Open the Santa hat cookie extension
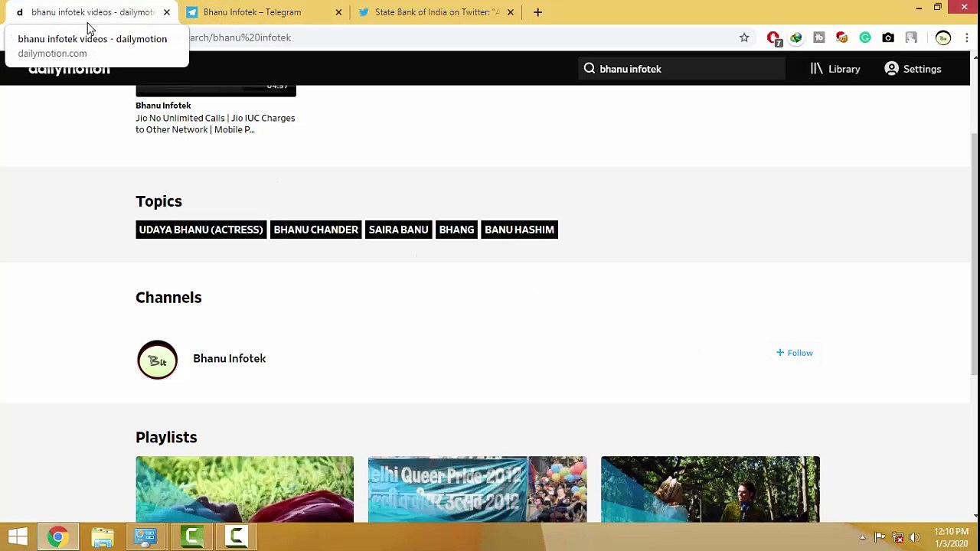 842,37
